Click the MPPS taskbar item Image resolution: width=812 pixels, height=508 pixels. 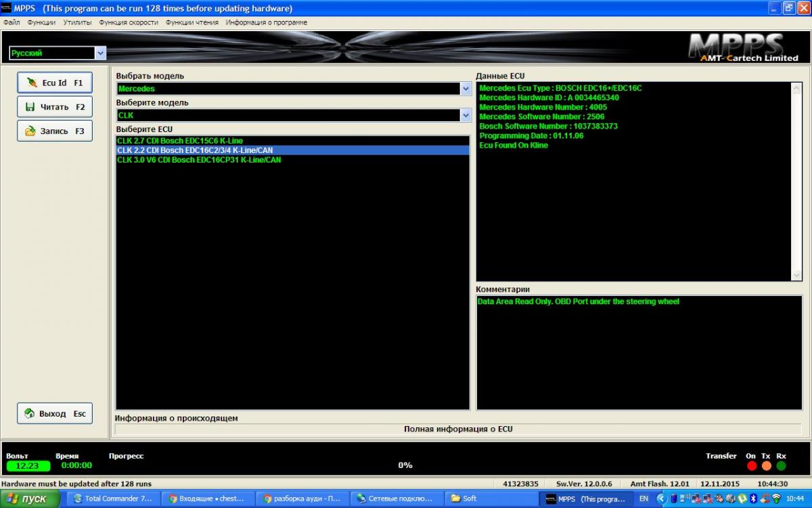tap(588, 499)
